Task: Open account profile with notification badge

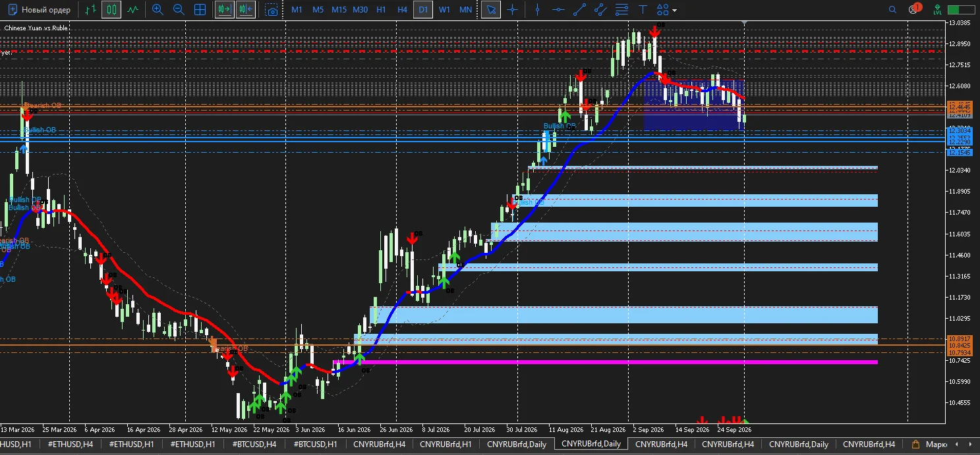Action: point(914,9)
